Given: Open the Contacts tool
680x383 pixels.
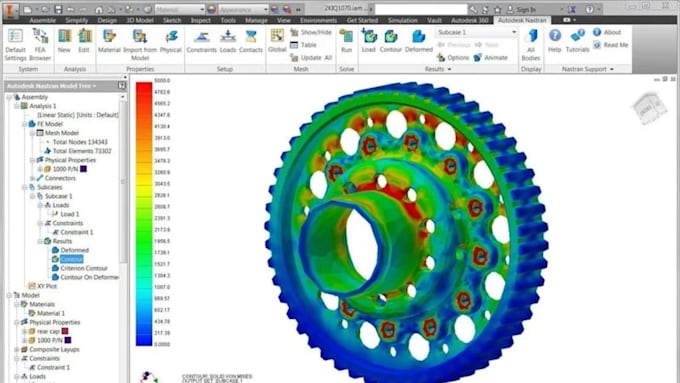Looking at the screenshot, I should [x=251, y=41].
